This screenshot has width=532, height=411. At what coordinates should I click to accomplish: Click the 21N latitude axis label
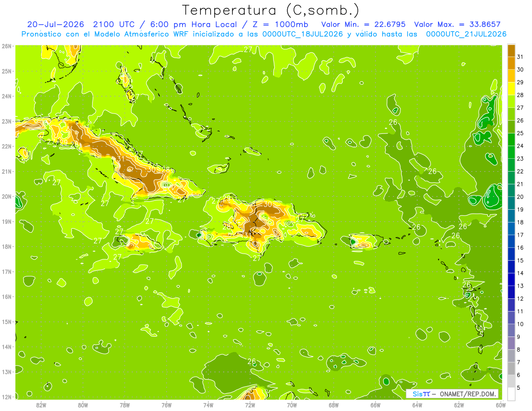coord(7,172)
